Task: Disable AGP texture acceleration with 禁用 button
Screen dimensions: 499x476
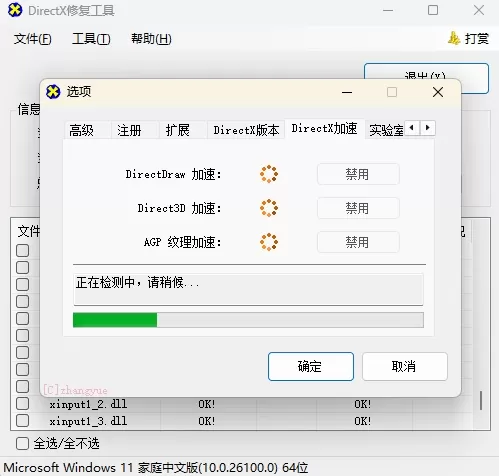Action: pyautogui.click(x=358, y=242)
